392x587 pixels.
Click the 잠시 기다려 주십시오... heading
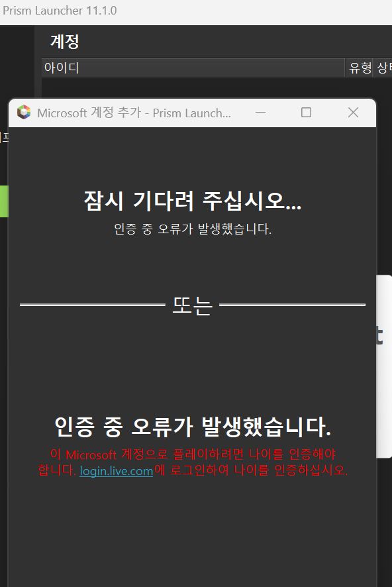pos(192,201)
